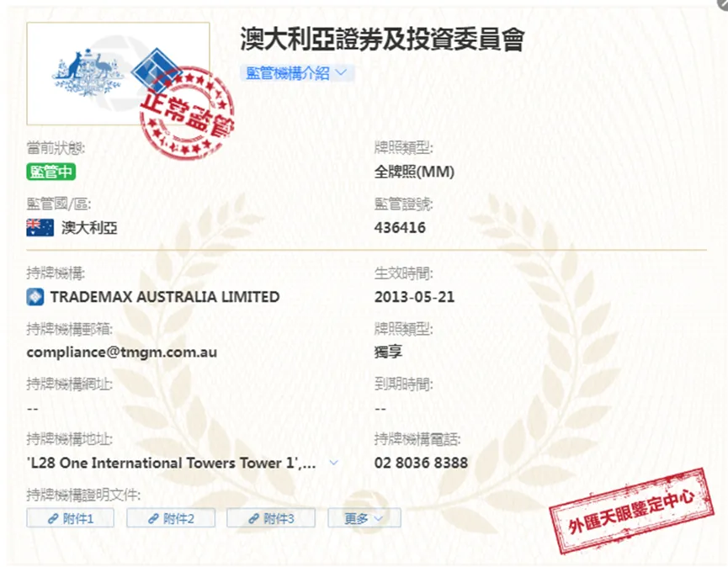Screen dimensions: 728x567
Task: Expand the 監管機構介紹 dropdown
Action: [x=297, y=73]
